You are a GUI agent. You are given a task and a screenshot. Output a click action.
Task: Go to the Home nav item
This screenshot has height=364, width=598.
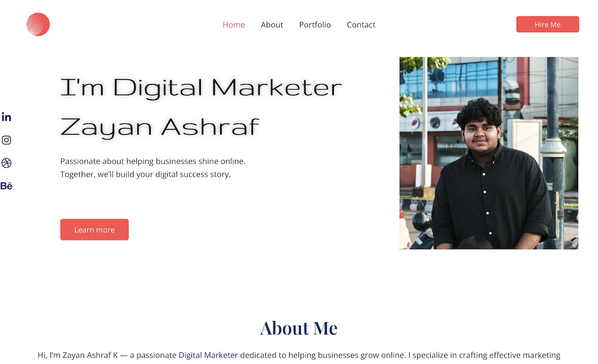234,25
